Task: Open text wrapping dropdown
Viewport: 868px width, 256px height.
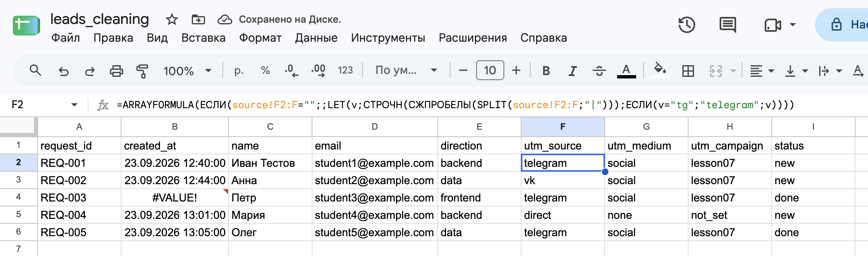Action: click(830, 71)
